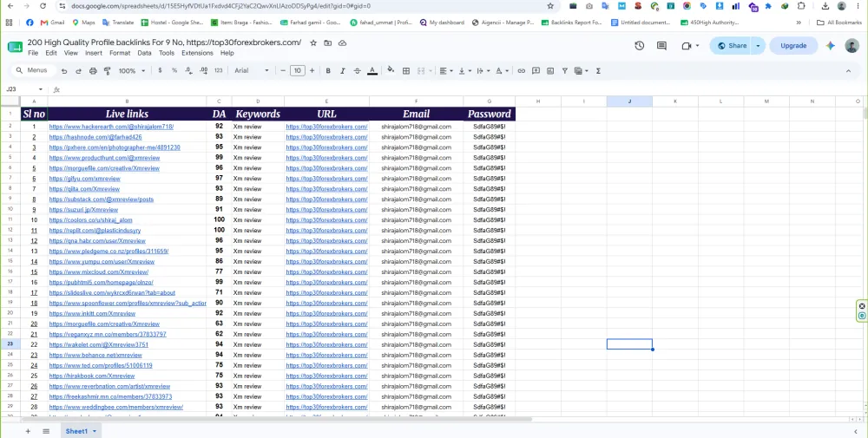The width and height of the screenshot is (868, 438).
Task: Toggle italic formatting
Action: click(x=343, y=71)
